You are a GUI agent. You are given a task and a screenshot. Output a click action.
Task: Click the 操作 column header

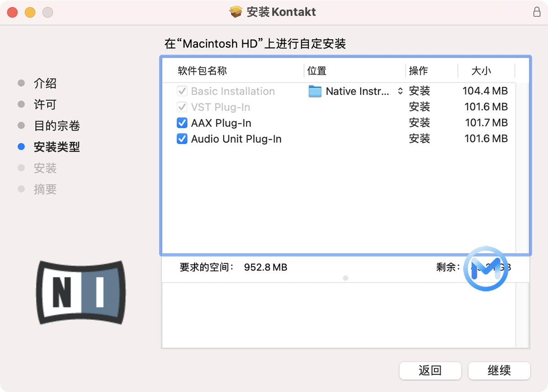pyautogui.click(x=418, y=71)
